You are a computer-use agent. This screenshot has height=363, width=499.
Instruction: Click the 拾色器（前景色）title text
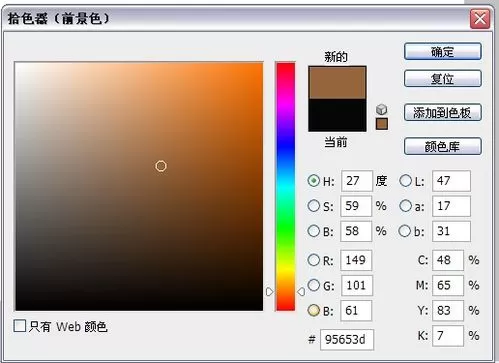click(x=58, y=18)
